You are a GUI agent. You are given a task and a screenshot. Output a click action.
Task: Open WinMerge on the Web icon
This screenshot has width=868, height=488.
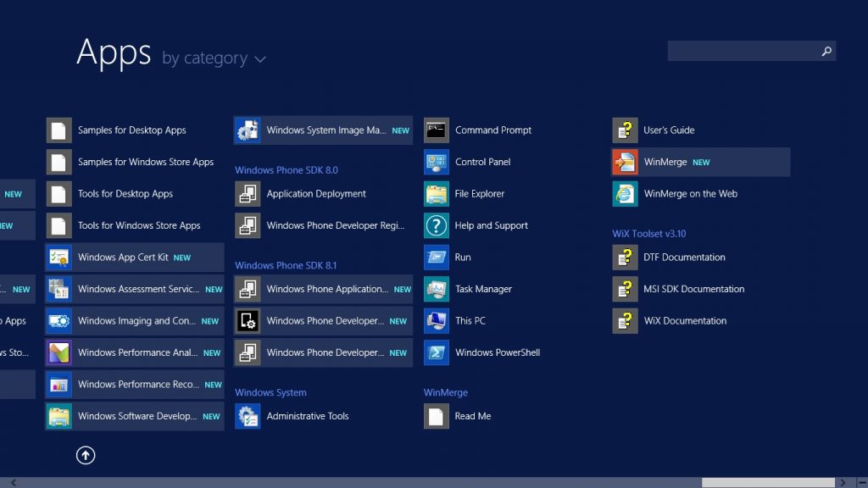pos(625,194)
